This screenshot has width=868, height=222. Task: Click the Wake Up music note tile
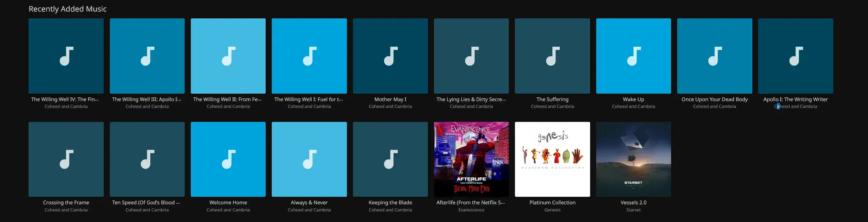(x=633, y=56)
